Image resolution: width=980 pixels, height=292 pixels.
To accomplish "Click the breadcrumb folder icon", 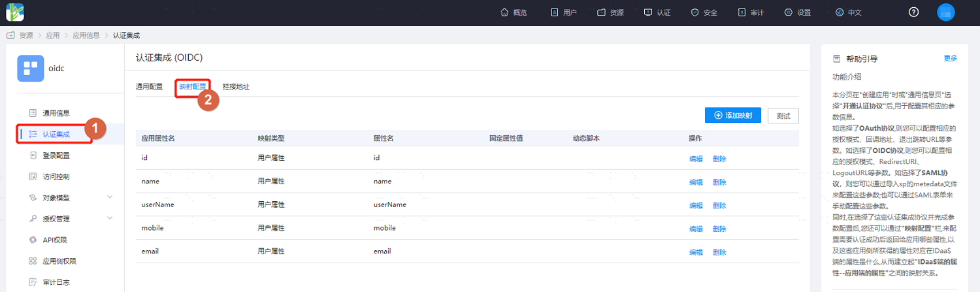I will [11, 35].
